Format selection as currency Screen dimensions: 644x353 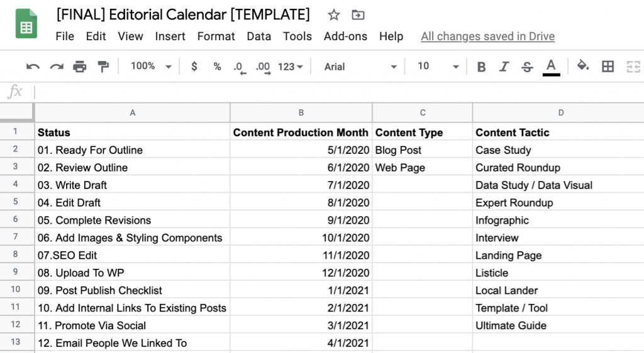tap(194, 67)
